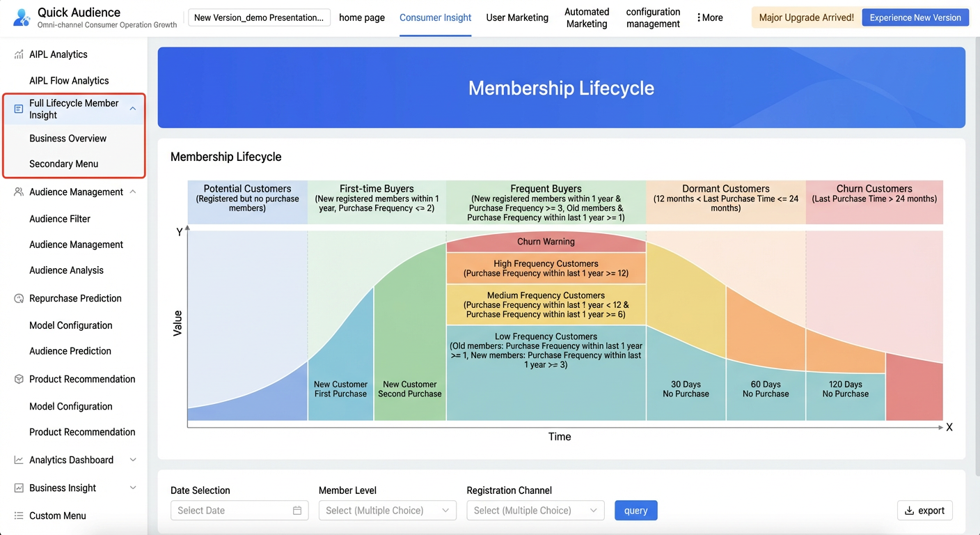This screenshot has width=980, height=535.
Task: Click the Analytics Dashboard line chart icon
Action: [x=19, y=460]
